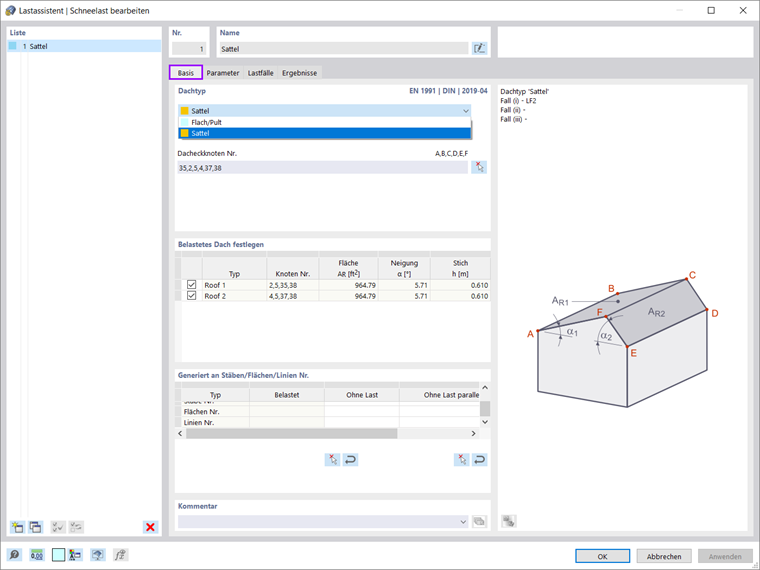Click the app icon in the title bar

click(x=10, y=11)
